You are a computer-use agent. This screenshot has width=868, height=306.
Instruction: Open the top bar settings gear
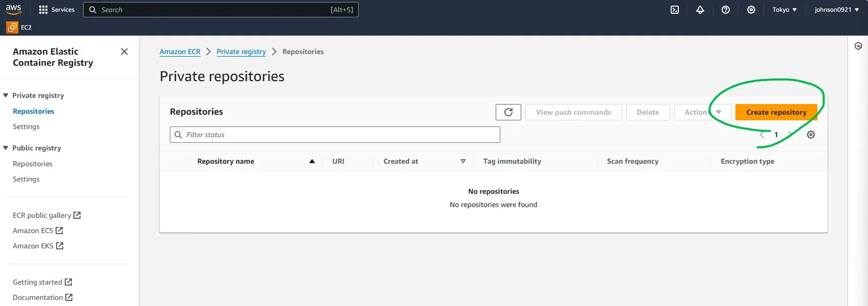(751, 10)
